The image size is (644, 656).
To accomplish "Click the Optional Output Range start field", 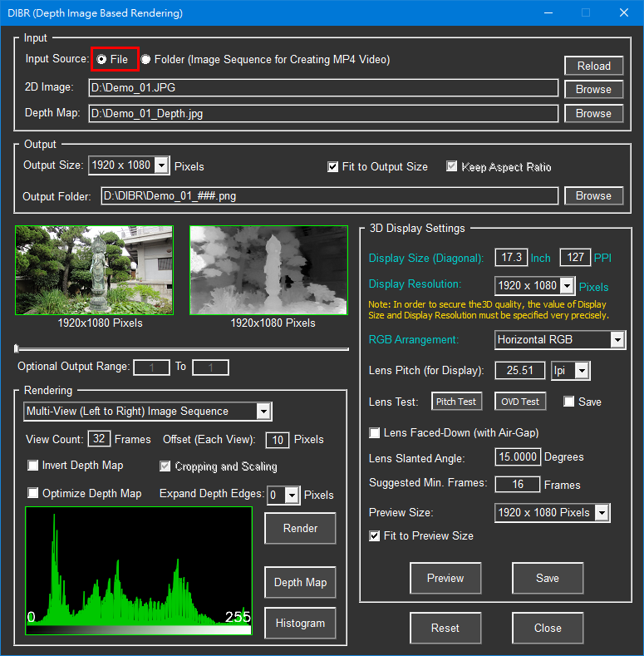I will pos(151,367).
